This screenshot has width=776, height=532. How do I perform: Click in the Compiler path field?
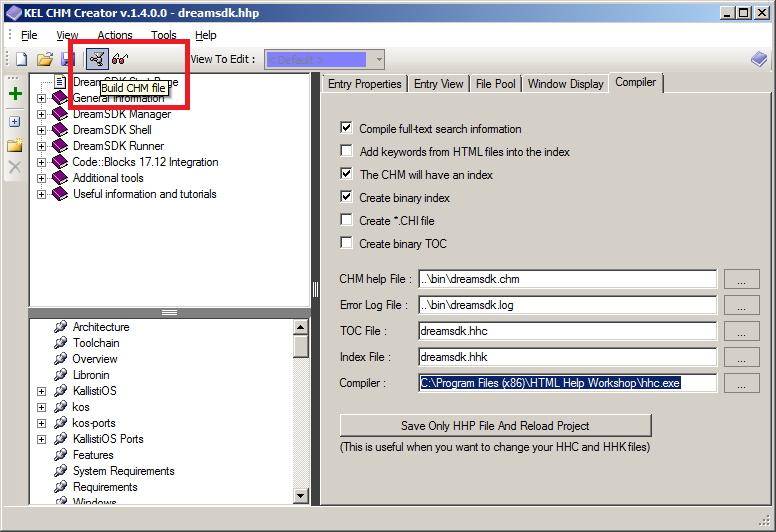pyautogui.click(x=567, y=383)
